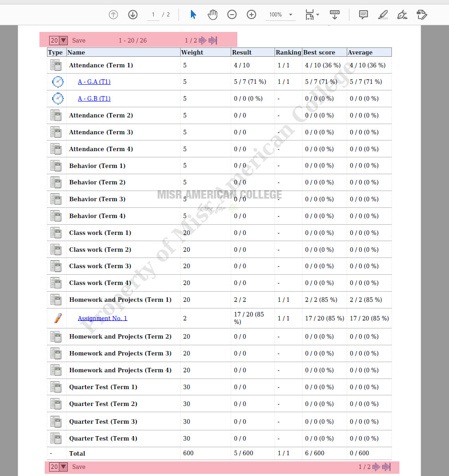
Task: Open the top rows-per-page '20' dropdown
Action: pos(63,40)
